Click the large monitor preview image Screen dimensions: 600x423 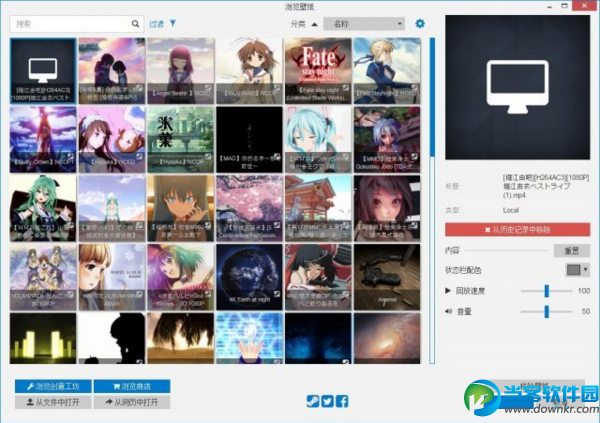click(x=517, y=87)
